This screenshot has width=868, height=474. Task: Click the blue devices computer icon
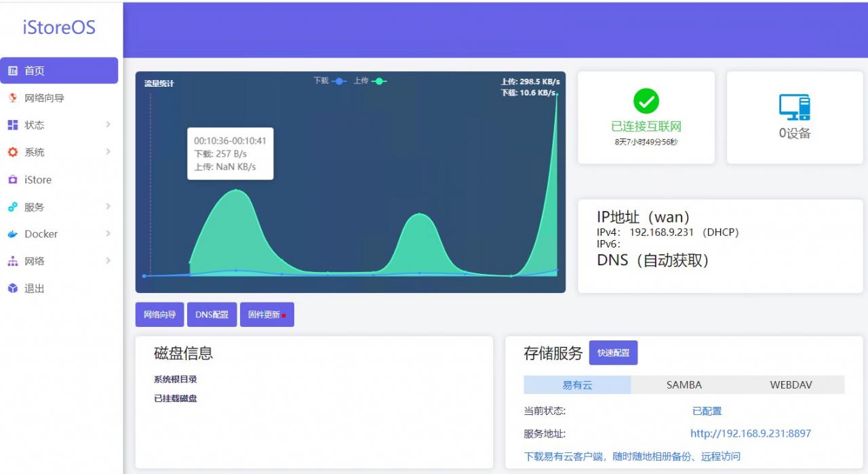tap(795, 107)
